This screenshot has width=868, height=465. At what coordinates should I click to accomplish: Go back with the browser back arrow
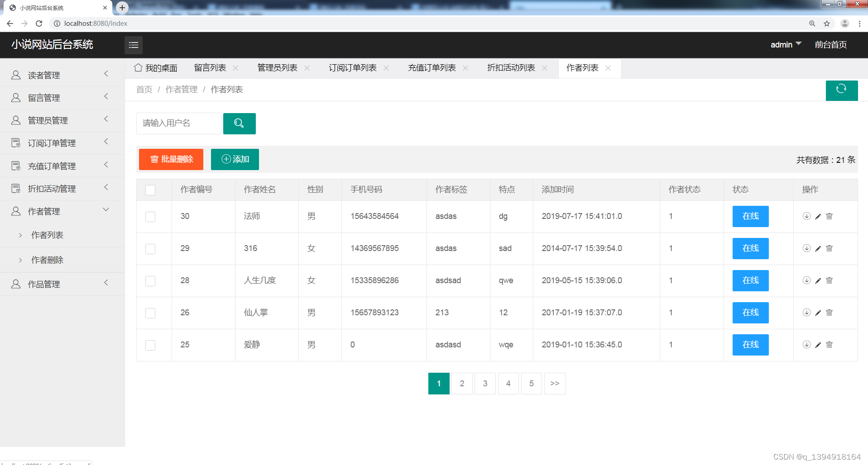click(x=10, y=24)
